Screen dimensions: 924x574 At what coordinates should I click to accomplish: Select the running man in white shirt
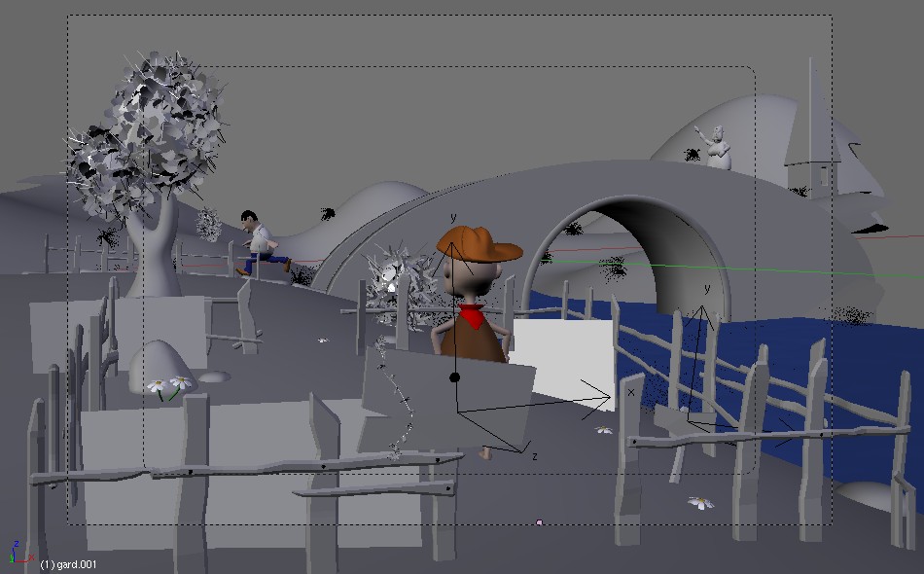click(260, 243)
